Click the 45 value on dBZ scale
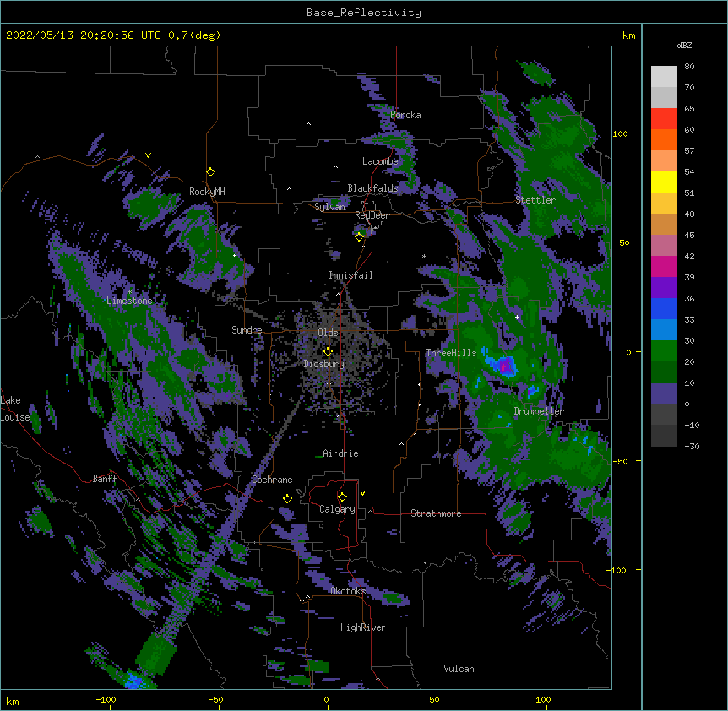 (689, 236)
